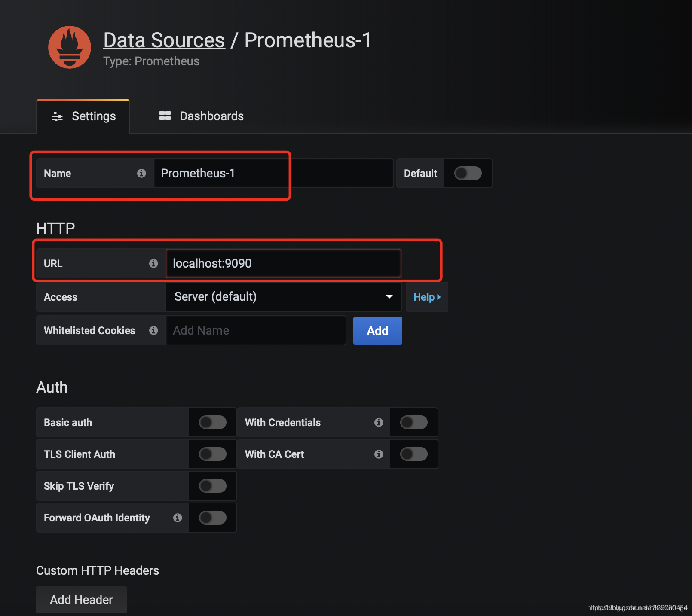Switch to the Dashboards tab
Viewport: 692px width, 616px height.
[201, 116]
